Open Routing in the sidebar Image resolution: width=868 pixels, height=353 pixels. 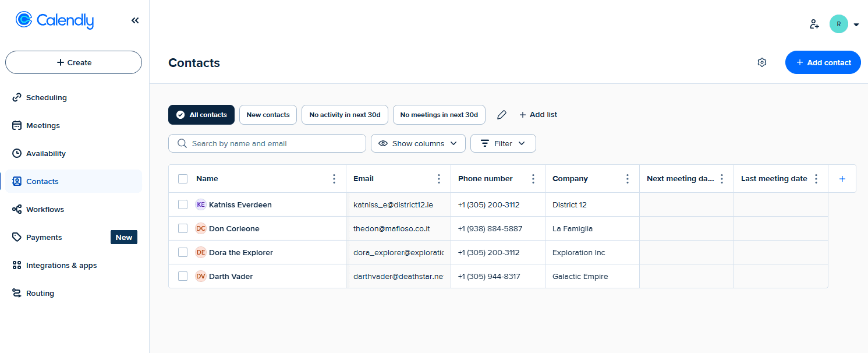point(73,293)
